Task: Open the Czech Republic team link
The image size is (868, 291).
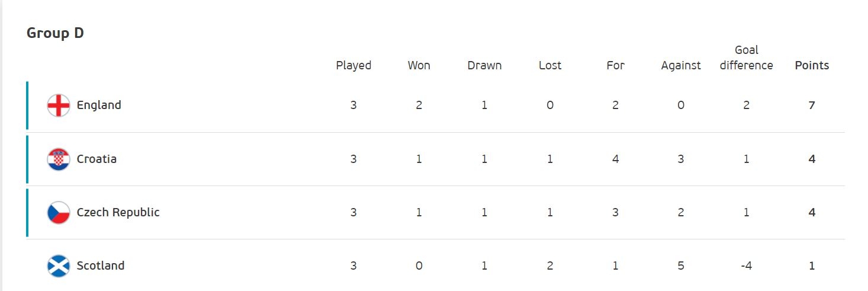Action: point(118,212)
